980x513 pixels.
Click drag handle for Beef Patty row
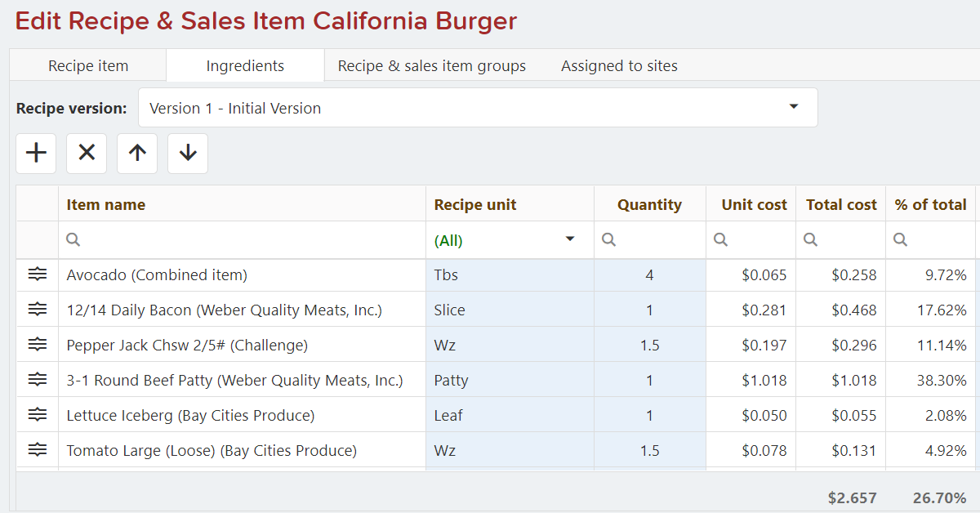(38, 381)
